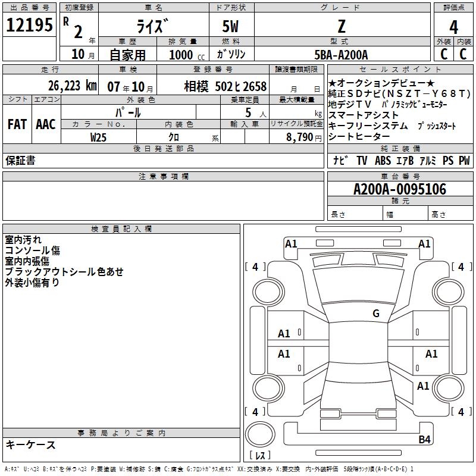Screen dimensions: 476x476
Task: Select equipment code ナビ
Action: (340, 160)
